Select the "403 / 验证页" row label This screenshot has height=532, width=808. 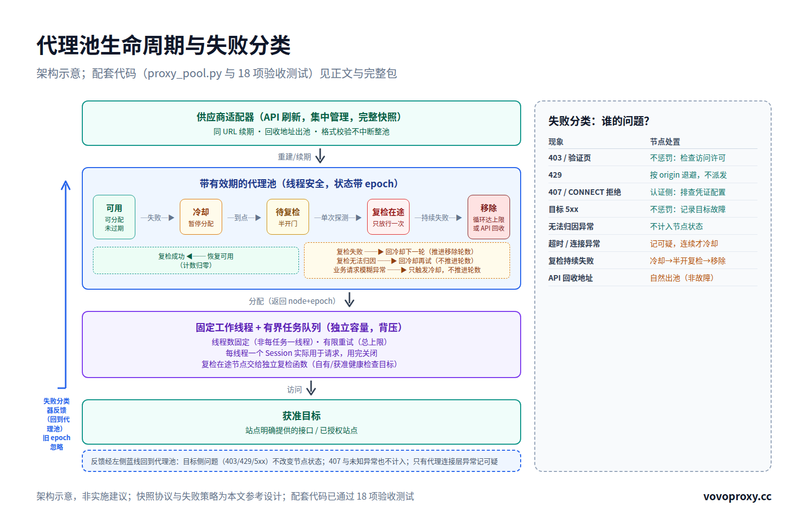coord(570,158)
